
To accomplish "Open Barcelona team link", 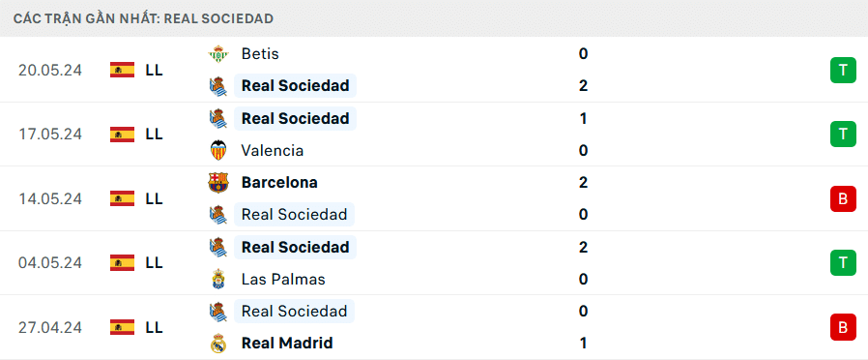I will click(x=279, y=182).
